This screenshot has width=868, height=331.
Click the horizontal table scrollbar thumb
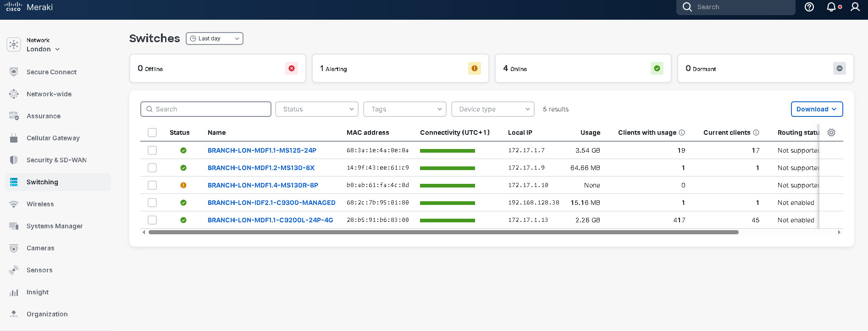(x=443, y=232)
